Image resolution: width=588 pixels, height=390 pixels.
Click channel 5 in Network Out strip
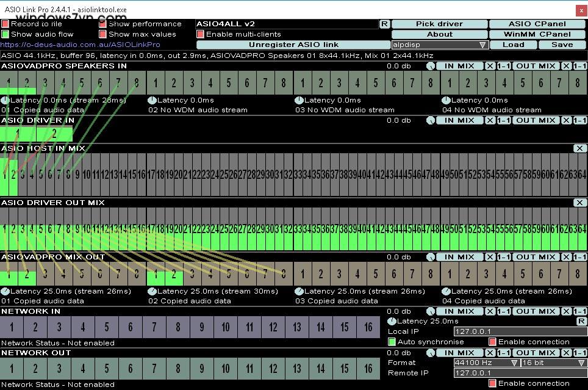click(x=106, y=369)
